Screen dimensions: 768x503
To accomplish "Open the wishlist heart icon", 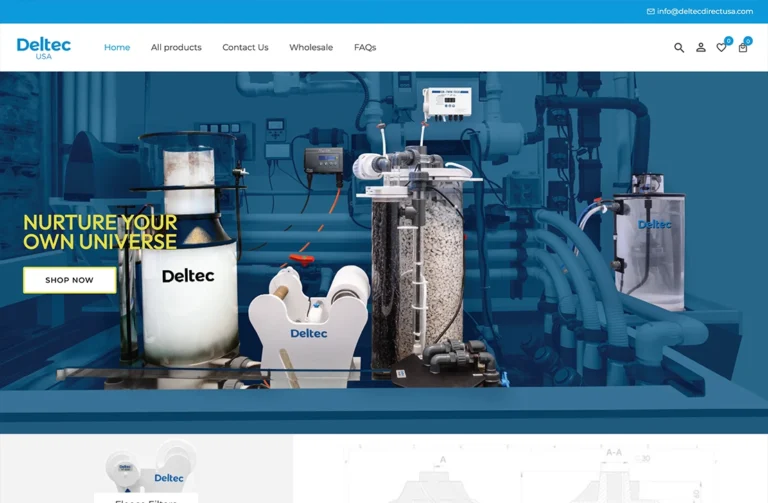I will tap(721, 48).
